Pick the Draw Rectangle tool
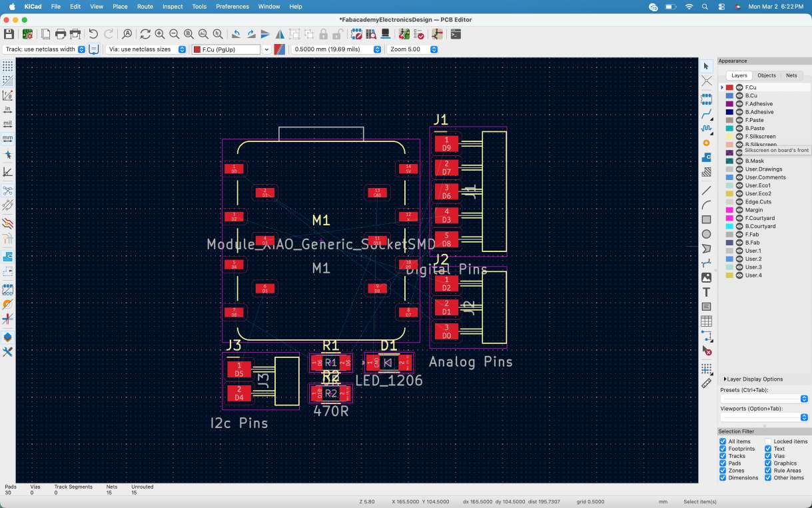This screenshot has height=508, width=812. (x=706, y=219)
